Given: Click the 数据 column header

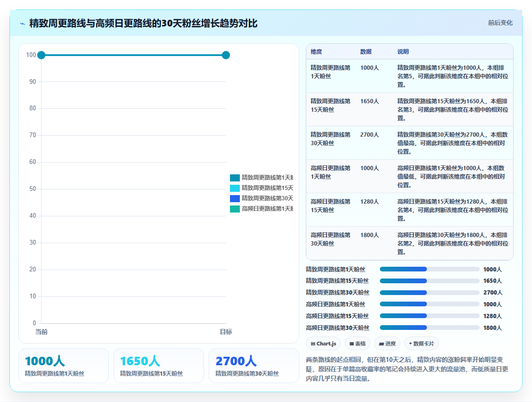Looking at the screenshot, I should (x=366, y=51).
